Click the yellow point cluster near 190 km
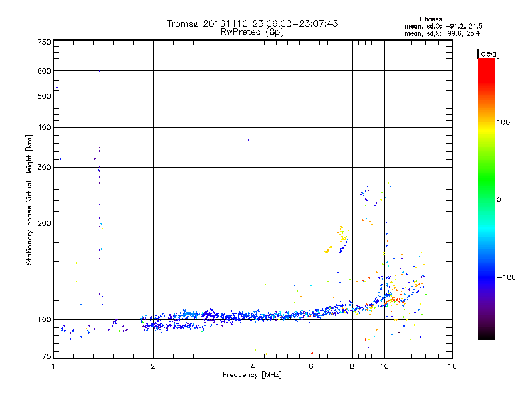Viewport: 532px width, 399px height. pyautogui.click(x=342, y=234)
